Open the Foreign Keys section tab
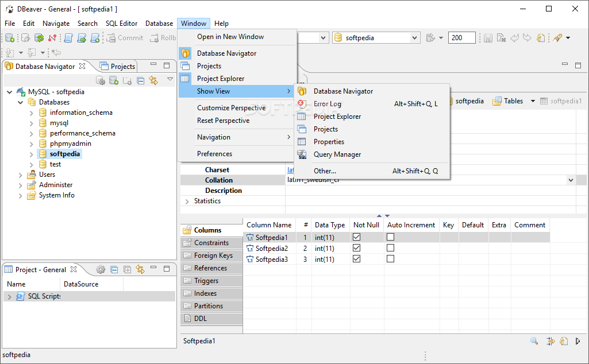Screen dimensions: 589x364 [x=211, y=255]
